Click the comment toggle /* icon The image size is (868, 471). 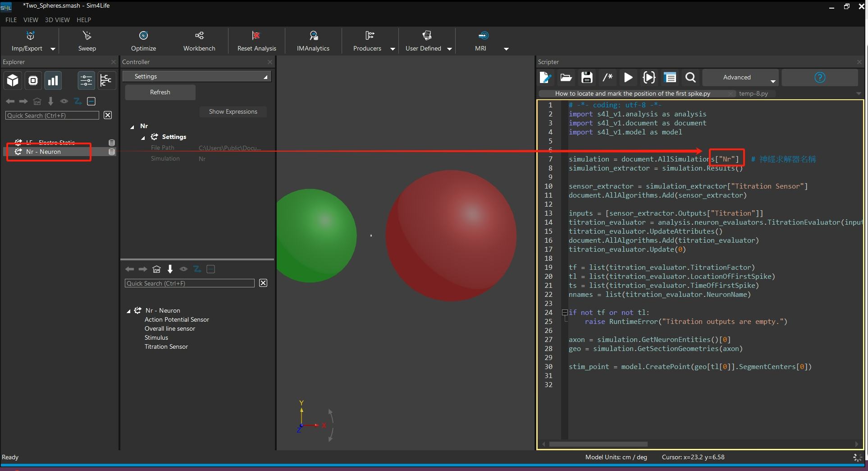(x=608, y=78)
